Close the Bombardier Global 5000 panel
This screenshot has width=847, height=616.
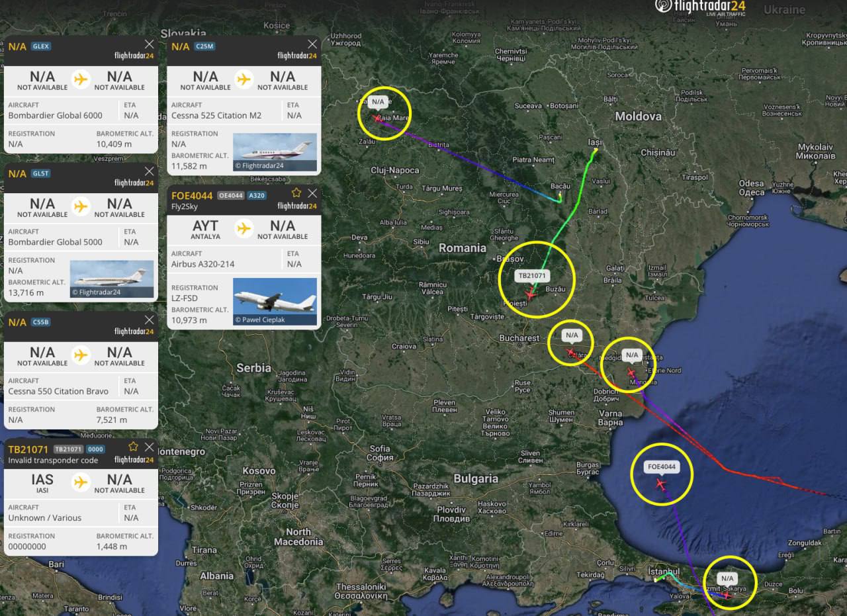coord(149,171)
